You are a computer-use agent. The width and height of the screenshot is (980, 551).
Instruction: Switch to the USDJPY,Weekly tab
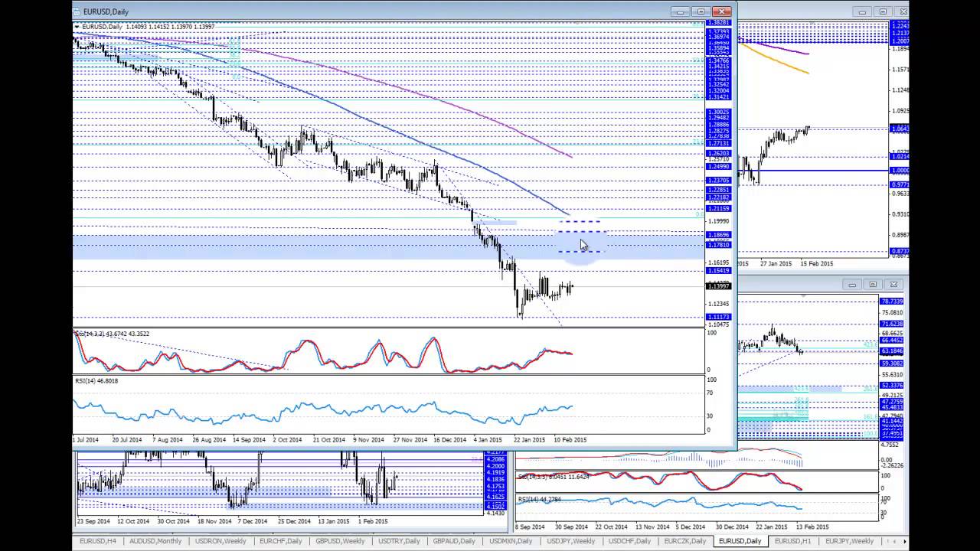[x=570, y=541]
